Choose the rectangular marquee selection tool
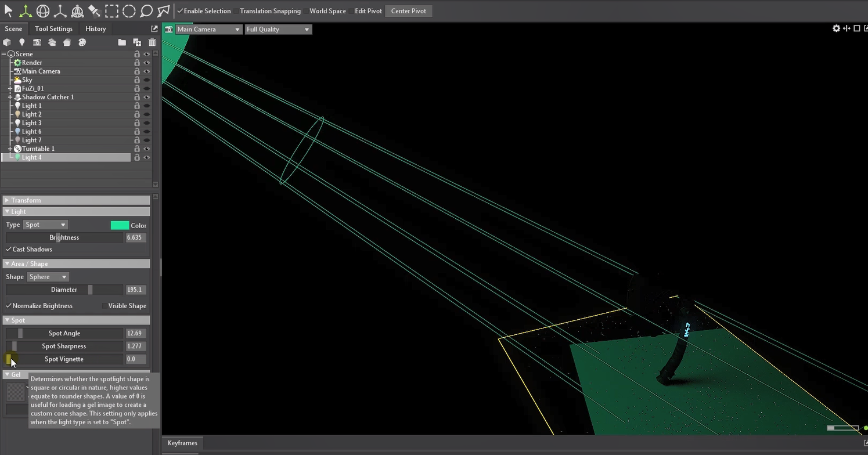 pos(111,10)
